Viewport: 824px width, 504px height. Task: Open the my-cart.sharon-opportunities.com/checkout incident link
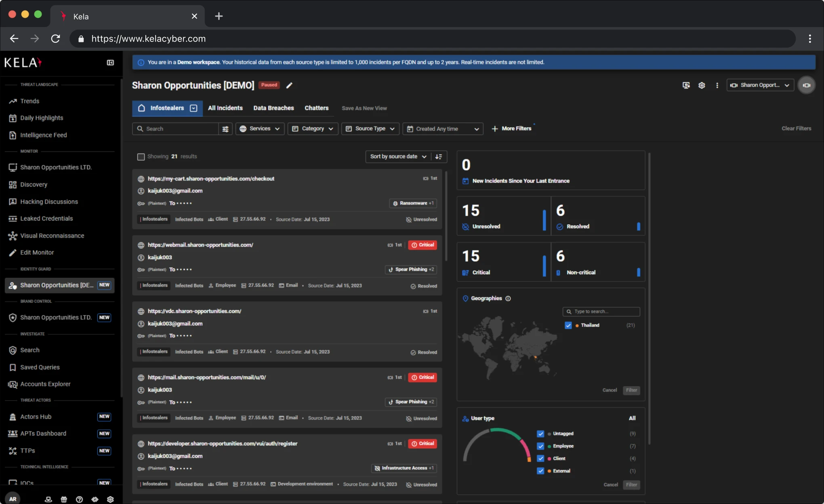[x=211, y=178]
